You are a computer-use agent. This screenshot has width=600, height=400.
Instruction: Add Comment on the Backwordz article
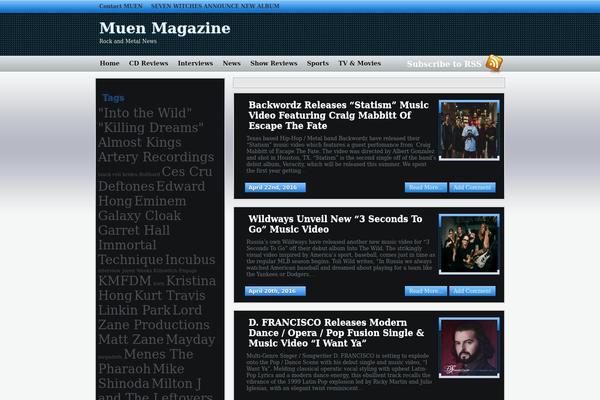coord(472,187)
